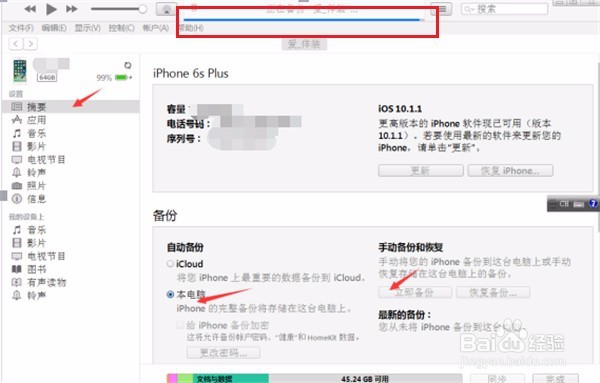The image size is (600, 383).
Task: Click the help question mark icon
Action: [x=593, y=204]
